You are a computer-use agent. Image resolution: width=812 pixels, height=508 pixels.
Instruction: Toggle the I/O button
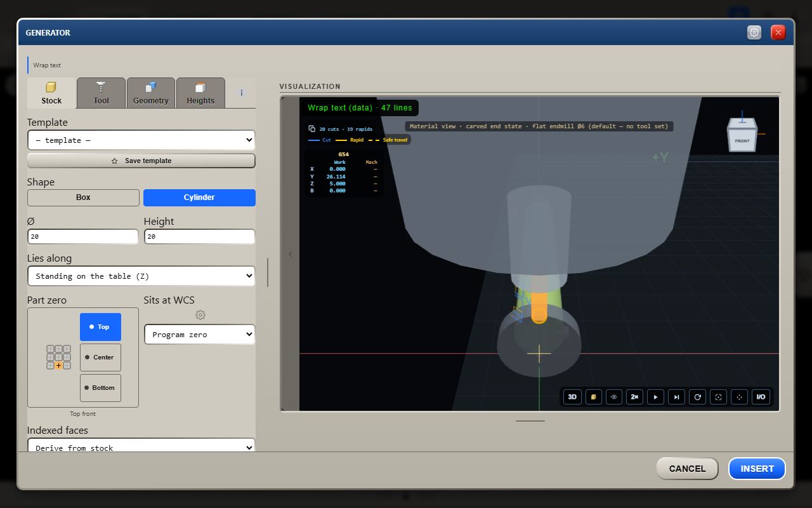[760, 397]
